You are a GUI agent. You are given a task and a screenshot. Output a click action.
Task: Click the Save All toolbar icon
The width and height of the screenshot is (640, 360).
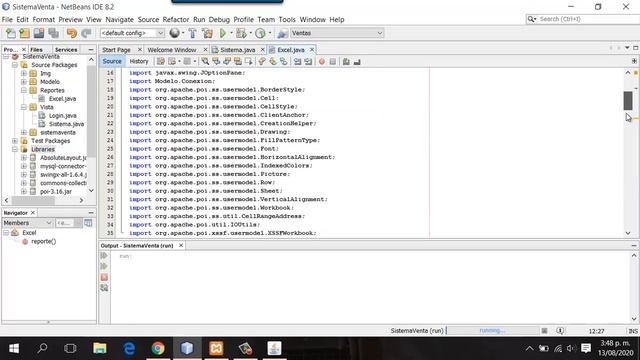(53, 33)
